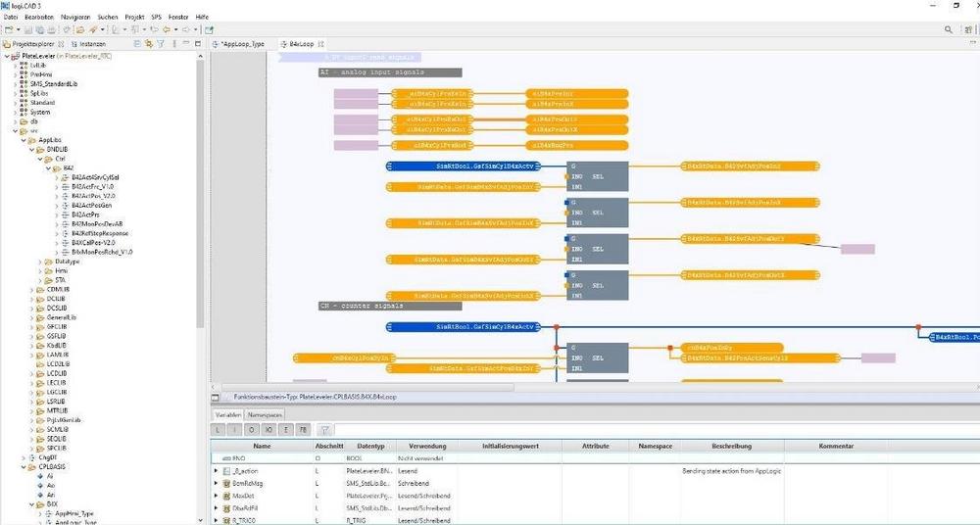Sort by the Name column header

point(262,447)
